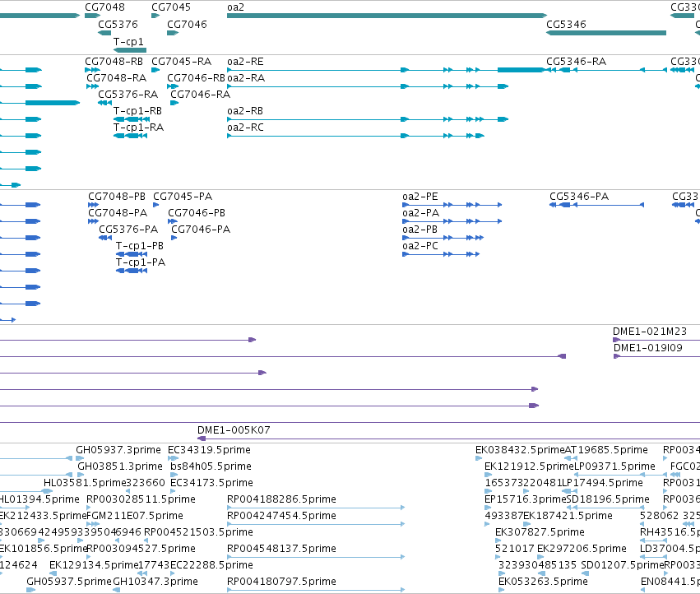Click the EK053263.5prime EST label
Viewport: 700px width, 594px height.
[x=543, y=582]
